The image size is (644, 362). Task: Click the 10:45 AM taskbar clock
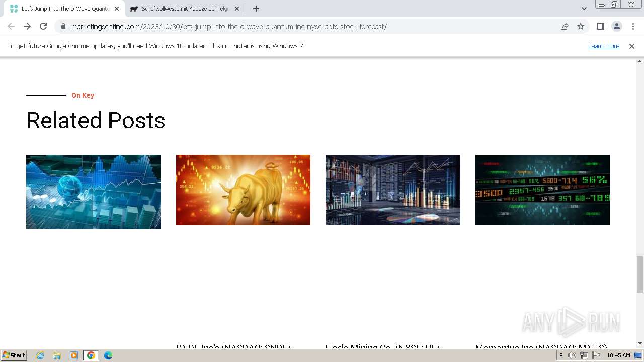tap(618, 355)
